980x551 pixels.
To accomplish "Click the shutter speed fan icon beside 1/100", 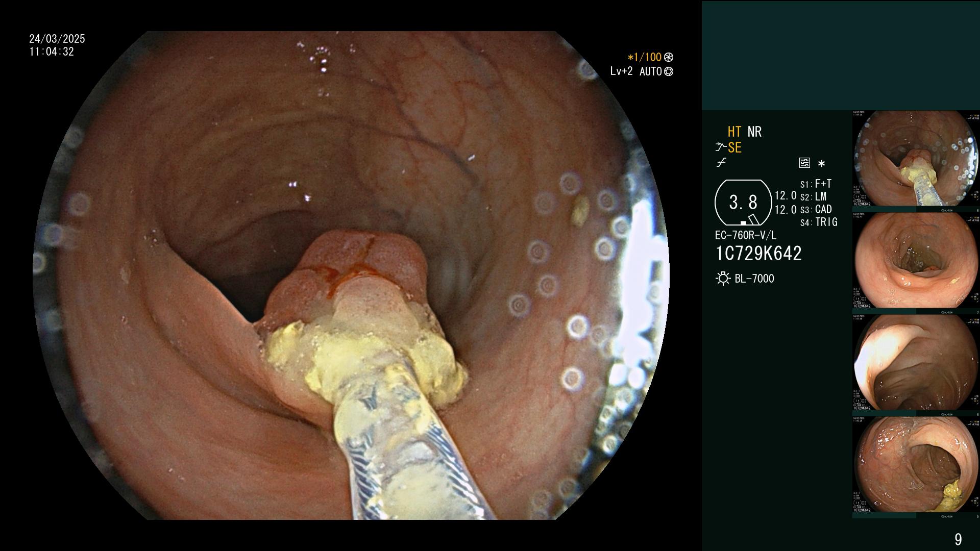I will pyautogui.click(x=669, y=57).
